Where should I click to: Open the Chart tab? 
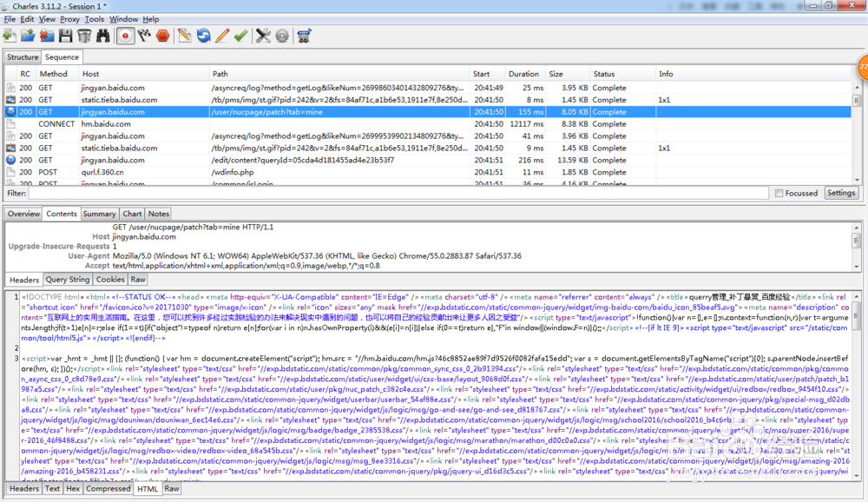pos(132,214)
